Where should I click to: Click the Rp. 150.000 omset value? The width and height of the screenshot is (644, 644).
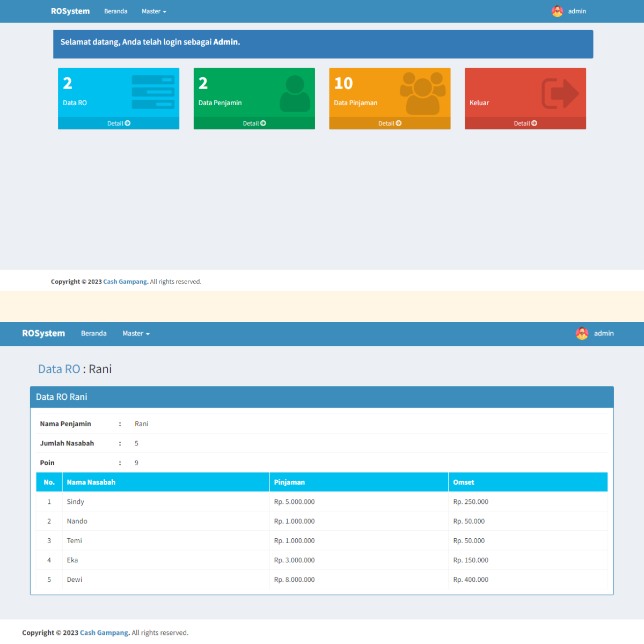coord(471,560)
